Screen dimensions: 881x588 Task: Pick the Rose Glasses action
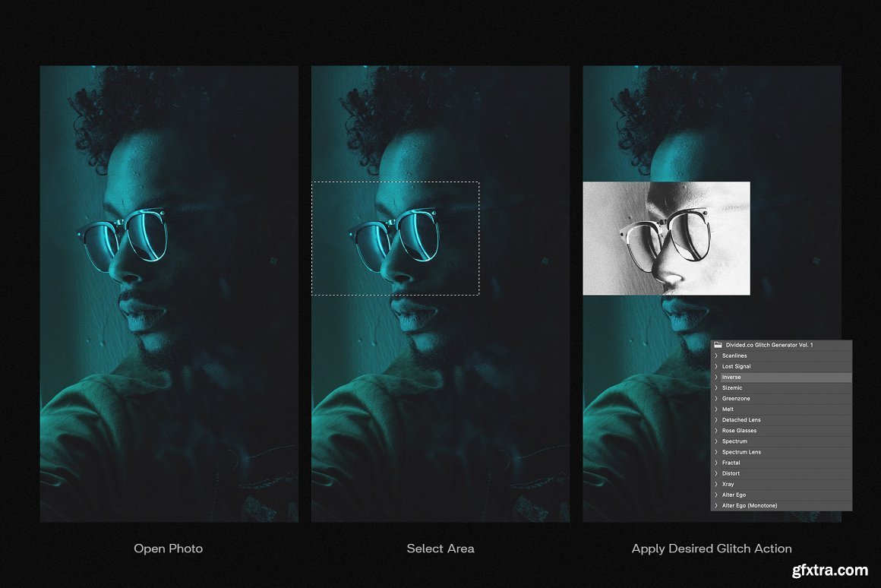click(739, 431)
